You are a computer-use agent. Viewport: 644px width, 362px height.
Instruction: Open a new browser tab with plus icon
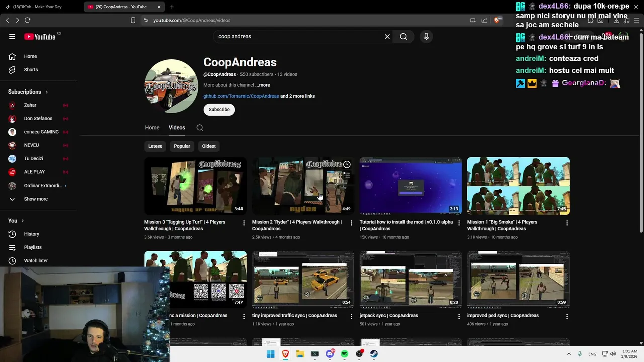tap(172, 7)
